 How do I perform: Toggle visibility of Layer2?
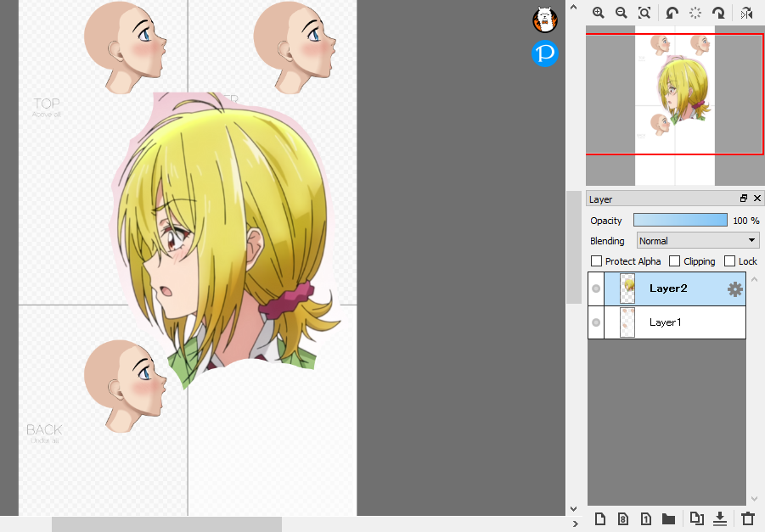(x=596, y=288)
